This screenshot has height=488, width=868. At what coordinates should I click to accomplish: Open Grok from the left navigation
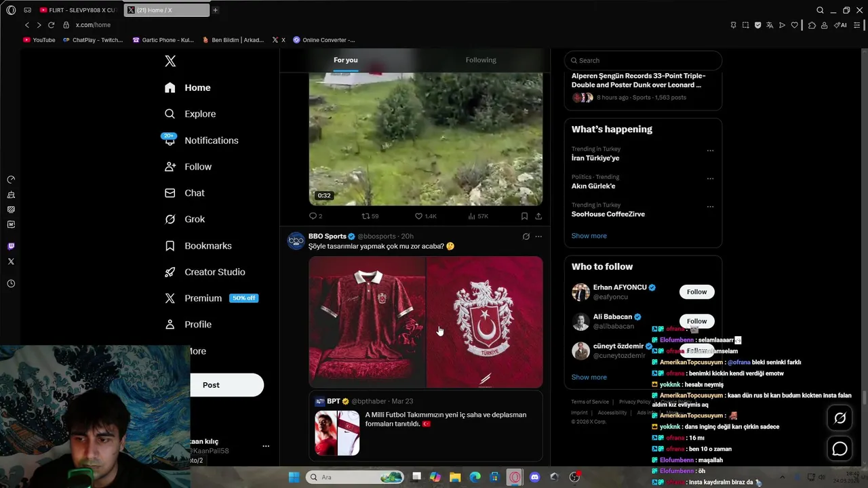coord(185,219)
